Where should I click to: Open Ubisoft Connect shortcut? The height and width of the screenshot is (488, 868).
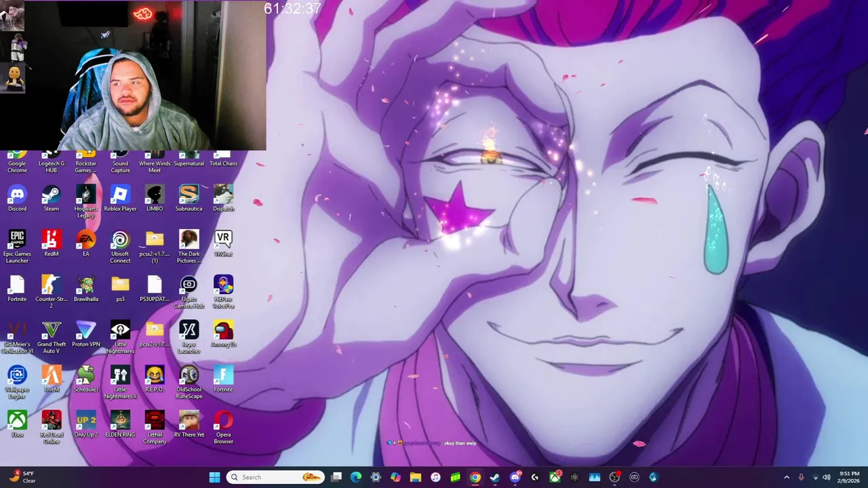pyautogui.click(x=120, y=247)
